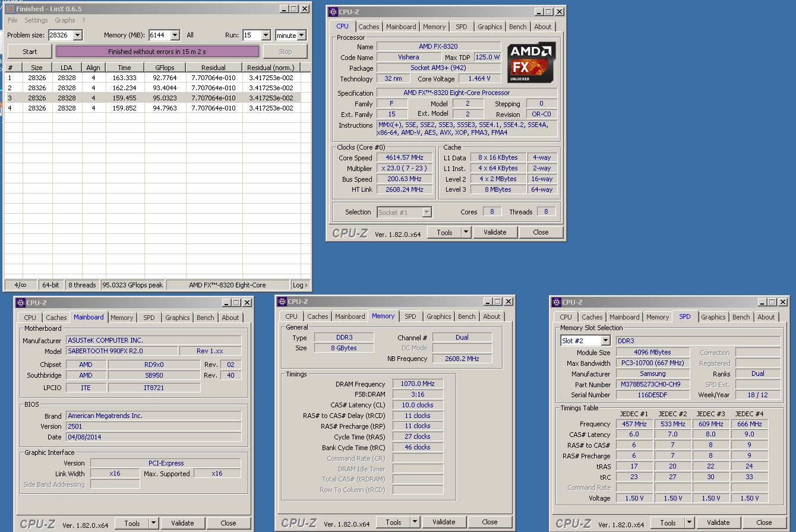Screen dimensions: 796x532
Task: Click the Start button in LinX
Action: point(30,52)
